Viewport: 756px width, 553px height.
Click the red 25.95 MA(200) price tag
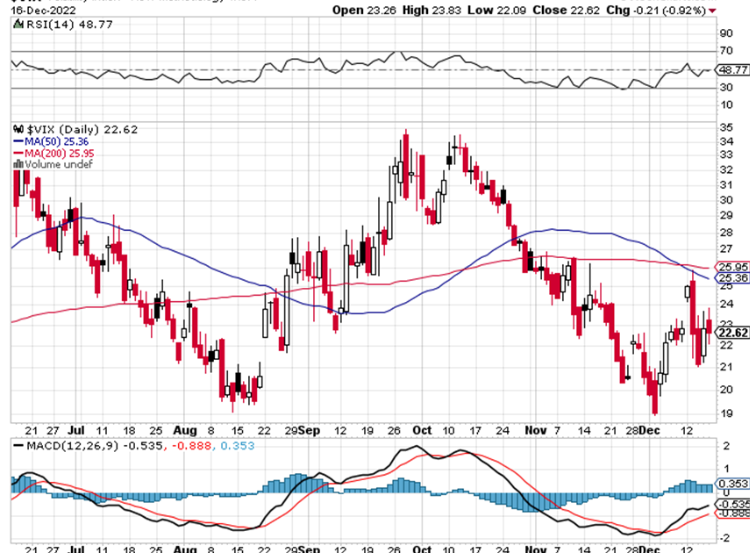click(x=731, y=267)
